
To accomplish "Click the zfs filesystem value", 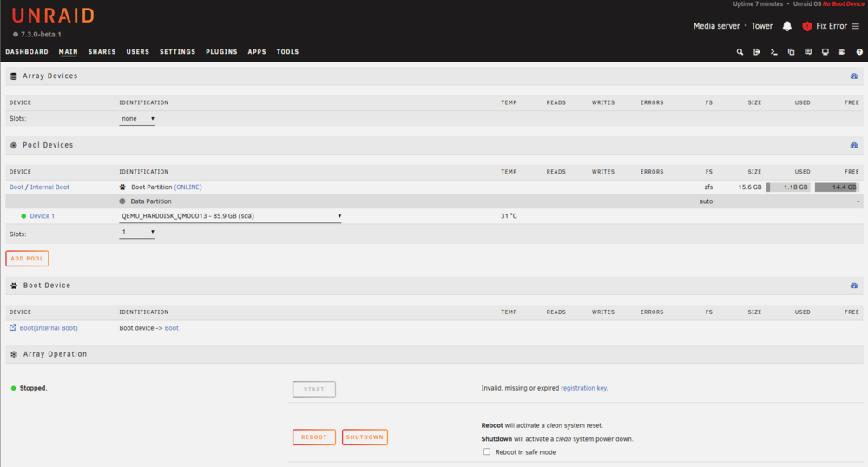I will coord(708,187).
